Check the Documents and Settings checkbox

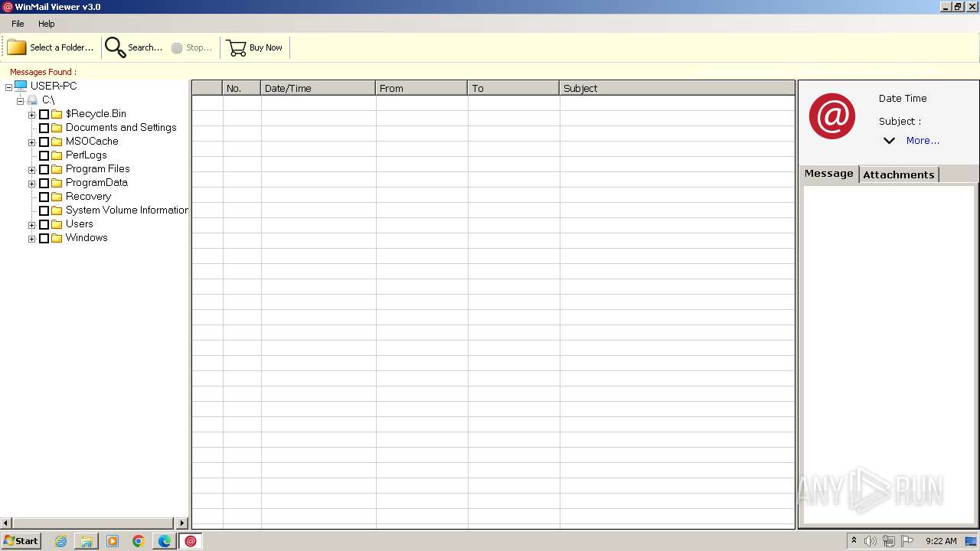click(x=44, y=128)
